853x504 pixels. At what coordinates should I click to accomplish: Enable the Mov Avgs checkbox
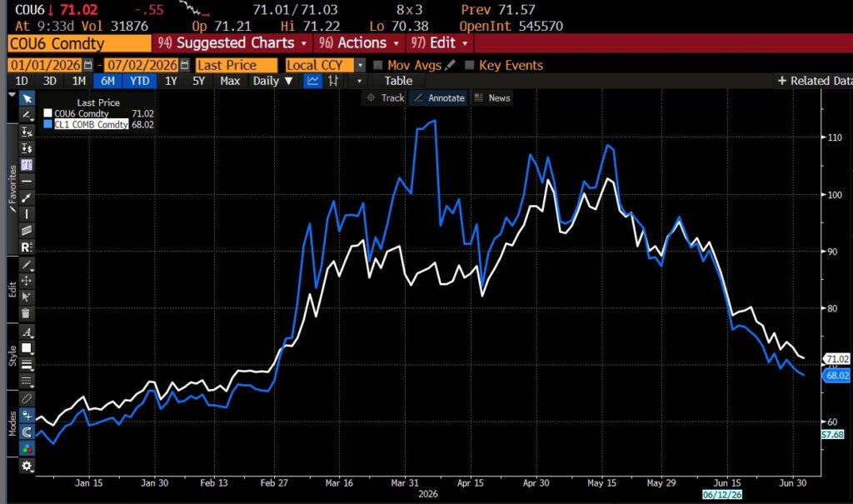pos(378,65)
